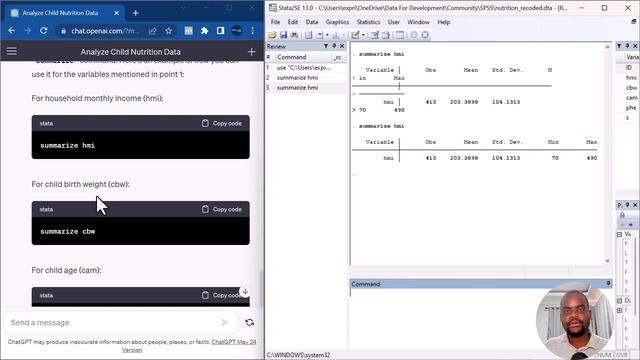640x360 pixels.
Task: Open the Chrome three-dot menu
Action: point(253,31)
